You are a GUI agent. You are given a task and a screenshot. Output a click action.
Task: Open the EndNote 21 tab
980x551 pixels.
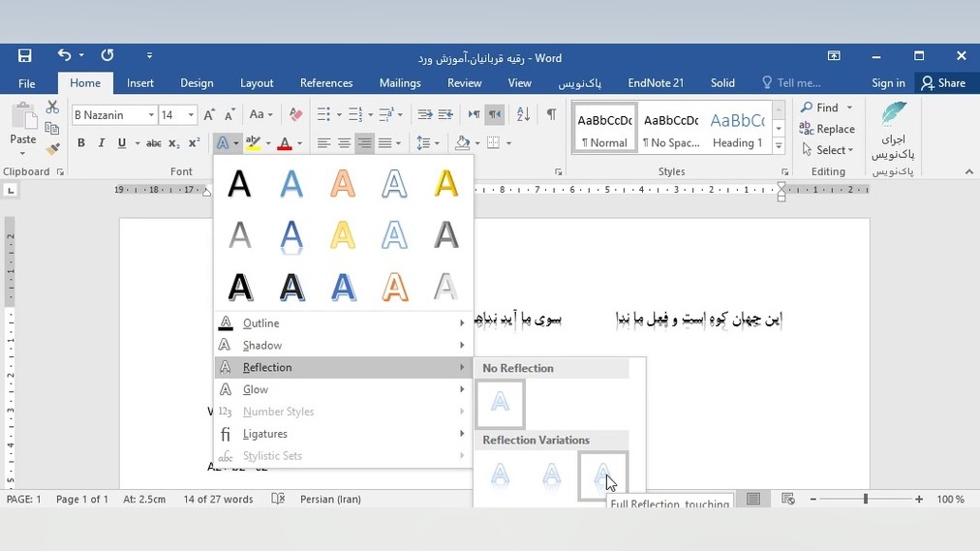[x=656, y=83]
